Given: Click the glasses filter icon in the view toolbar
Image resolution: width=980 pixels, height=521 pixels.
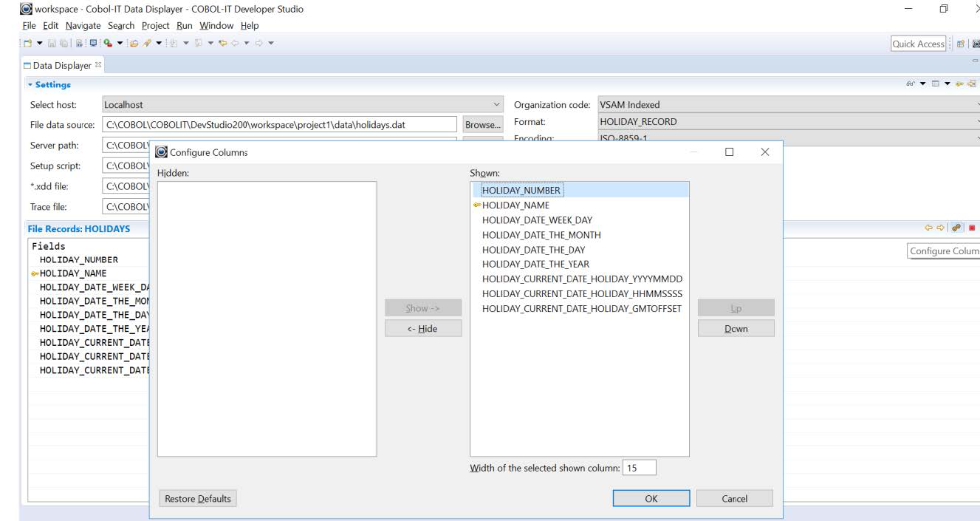Looking at the screenshot, I should (x=911, y=84).
